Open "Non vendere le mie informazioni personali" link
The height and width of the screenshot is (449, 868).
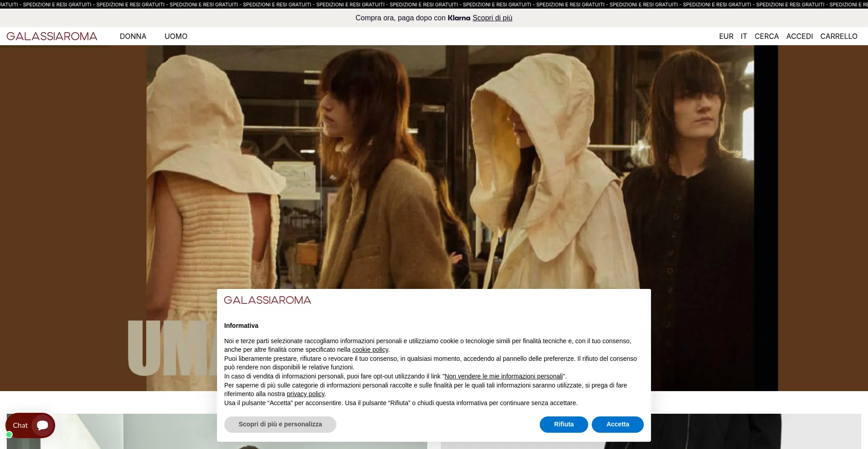(504, 376)
